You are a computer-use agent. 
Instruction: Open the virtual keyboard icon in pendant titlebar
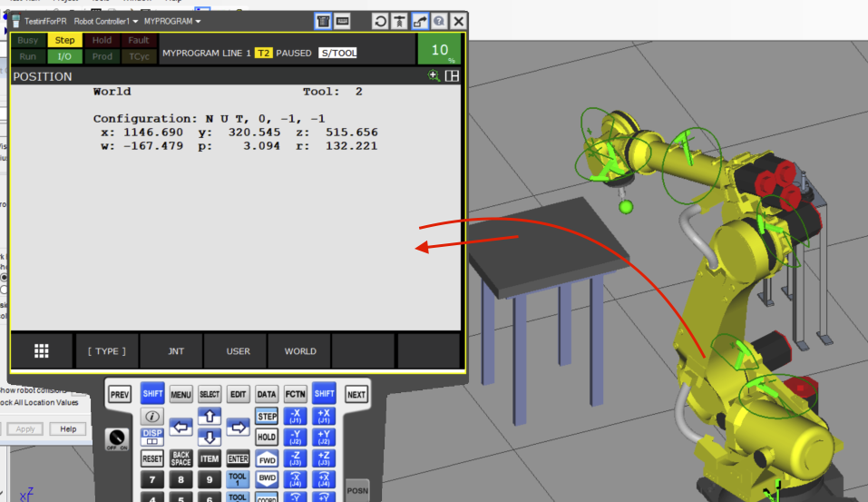343,22
